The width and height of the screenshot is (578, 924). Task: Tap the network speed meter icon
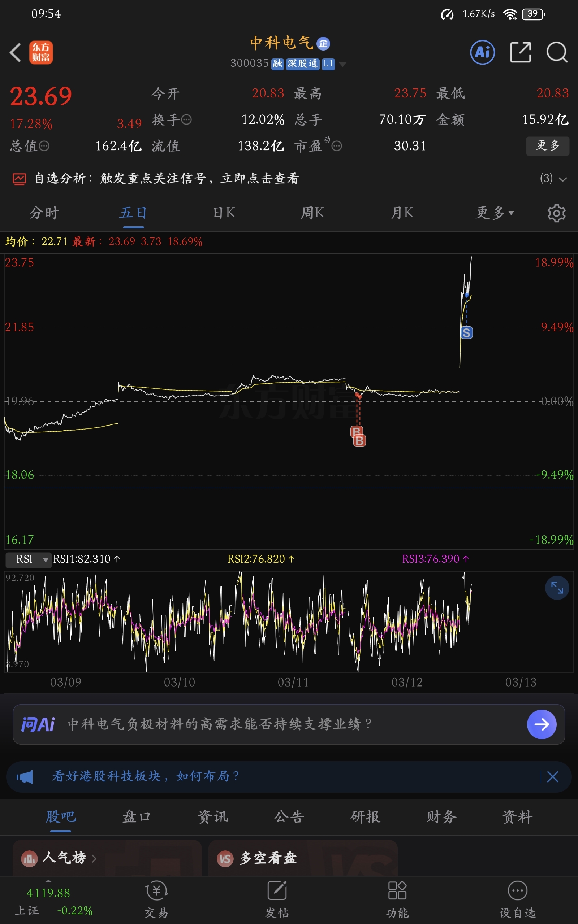(x=447, y=14)
